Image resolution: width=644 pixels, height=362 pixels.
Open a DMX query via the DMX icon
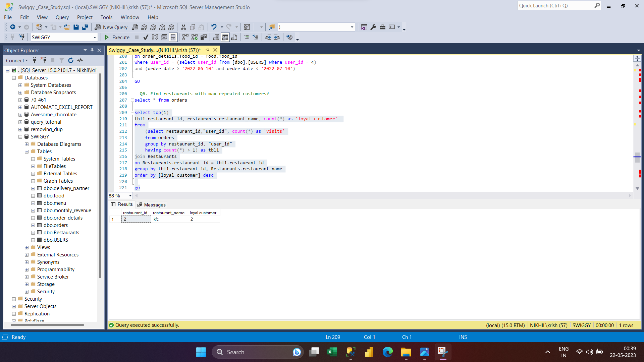pos(153,27)
